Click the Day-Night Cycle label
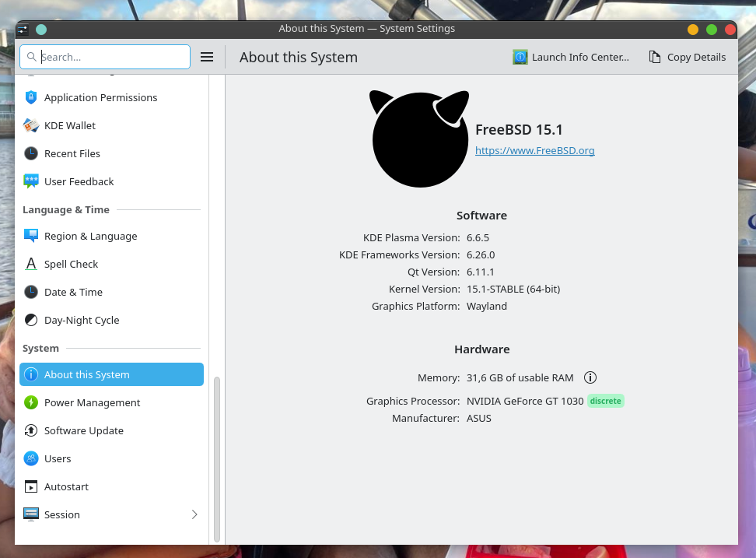The width and height of the screenshot is (756, 558). (x=82, y=320)
